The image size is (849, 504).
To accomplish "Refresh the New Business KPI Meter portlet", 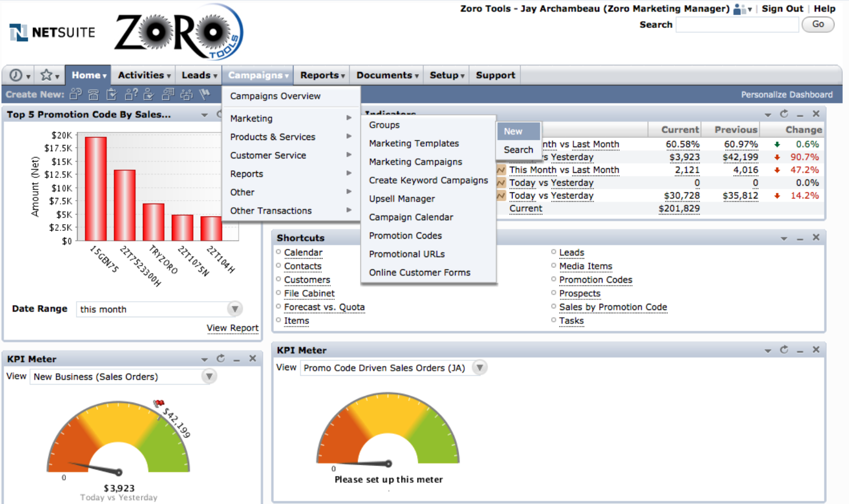I will pyautogui.click(x=221, y=358).
